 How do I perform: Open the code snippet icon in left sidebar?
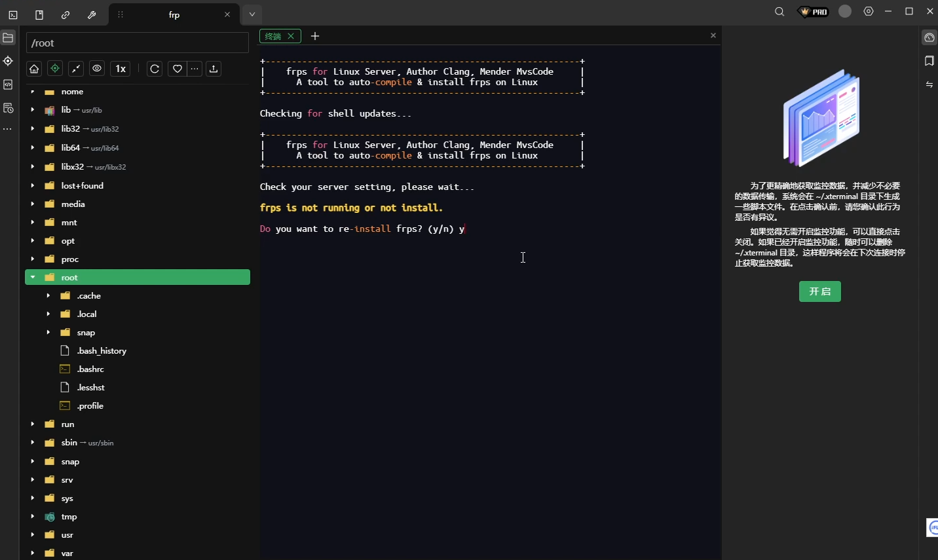[x=8, y=84]
